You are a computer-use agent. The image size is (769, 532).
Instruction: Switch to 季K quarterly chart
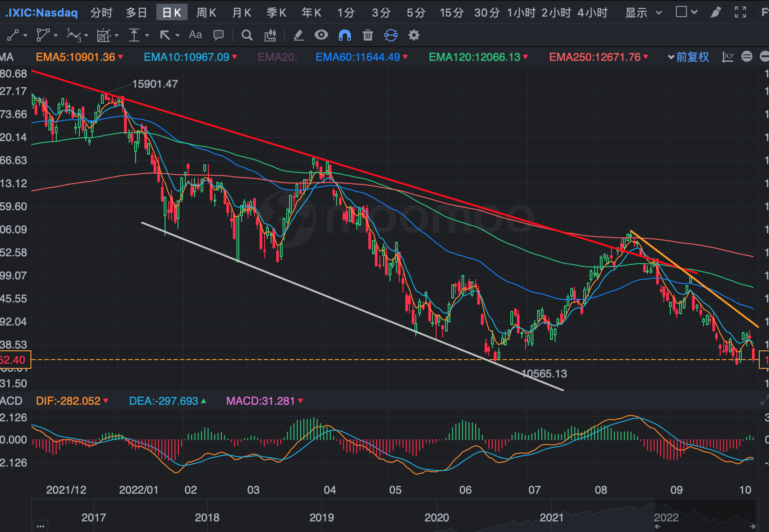[x=277, y=12]
